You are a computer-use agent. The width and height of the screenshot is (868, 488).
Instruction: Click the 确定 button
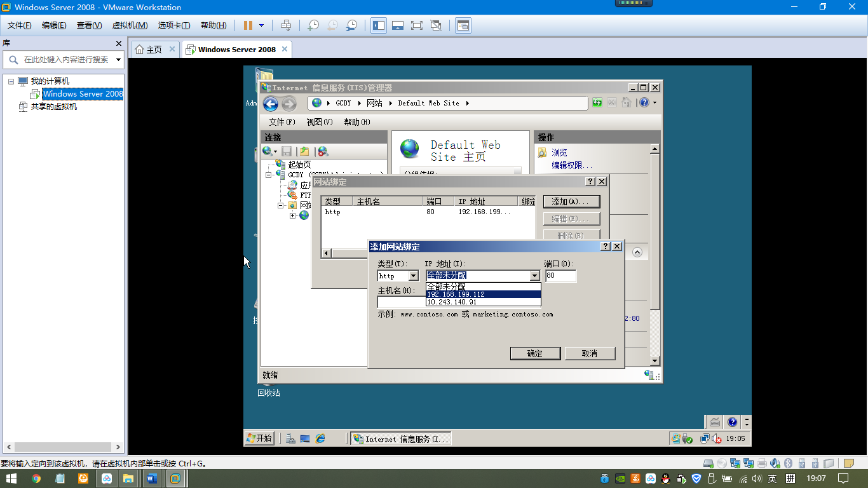pyautogui.click(x=535, y=353)
